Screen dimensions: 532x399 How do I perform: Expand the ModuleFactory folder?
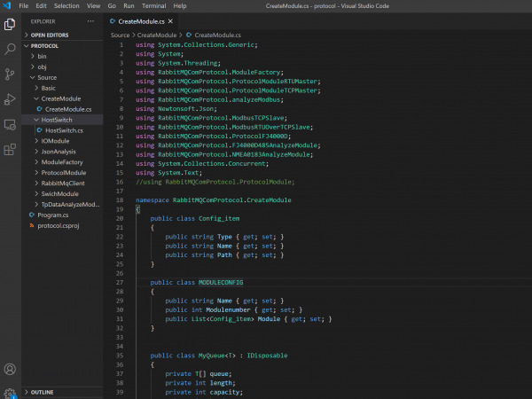(62, 162)
